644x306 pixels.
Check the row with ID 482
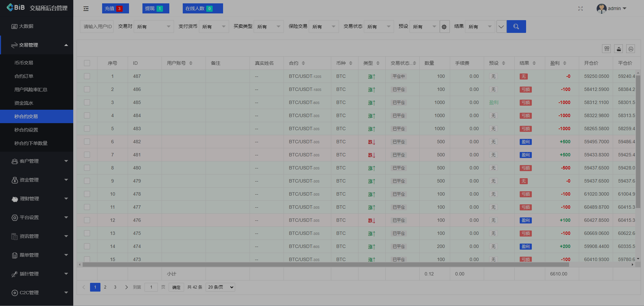[87, 142]
